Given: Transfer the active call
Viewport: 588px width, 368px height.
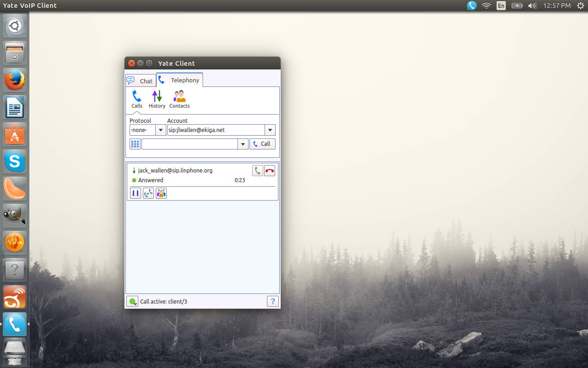Looking at the screenshot, I should coord(148,193).
